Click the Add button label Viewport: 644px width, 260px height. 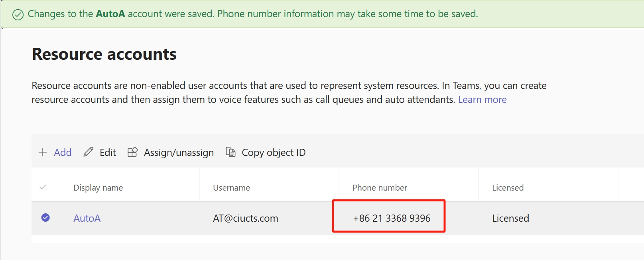point(63,152)
